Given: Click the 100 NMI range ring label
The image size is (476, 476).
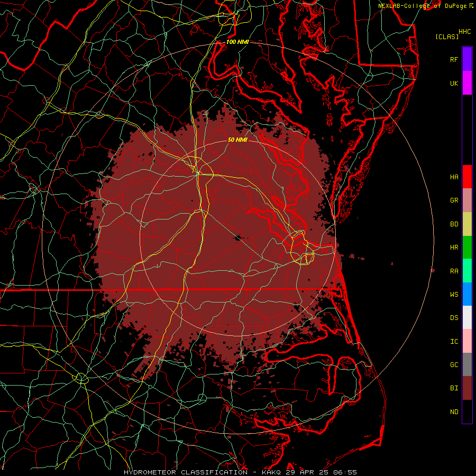Looking at the screenshot, I should (x=237, y=42).
